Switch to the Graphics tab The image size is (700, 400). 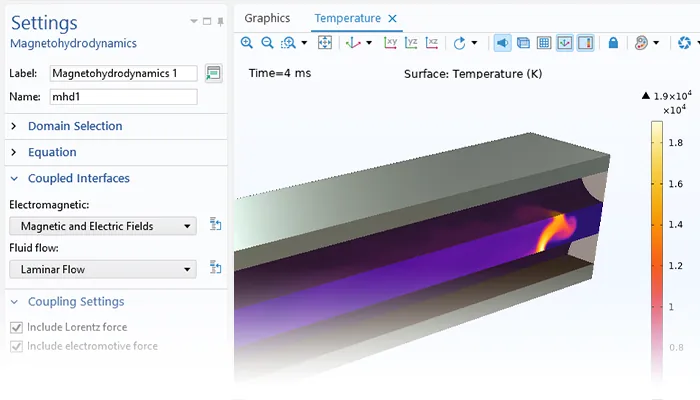(267, 18)
